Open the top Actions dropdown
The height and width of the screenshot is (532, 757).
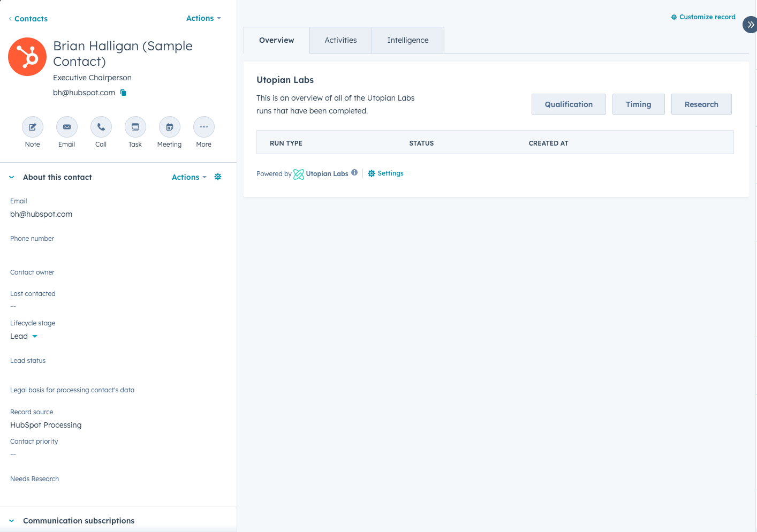click(203, 18)
